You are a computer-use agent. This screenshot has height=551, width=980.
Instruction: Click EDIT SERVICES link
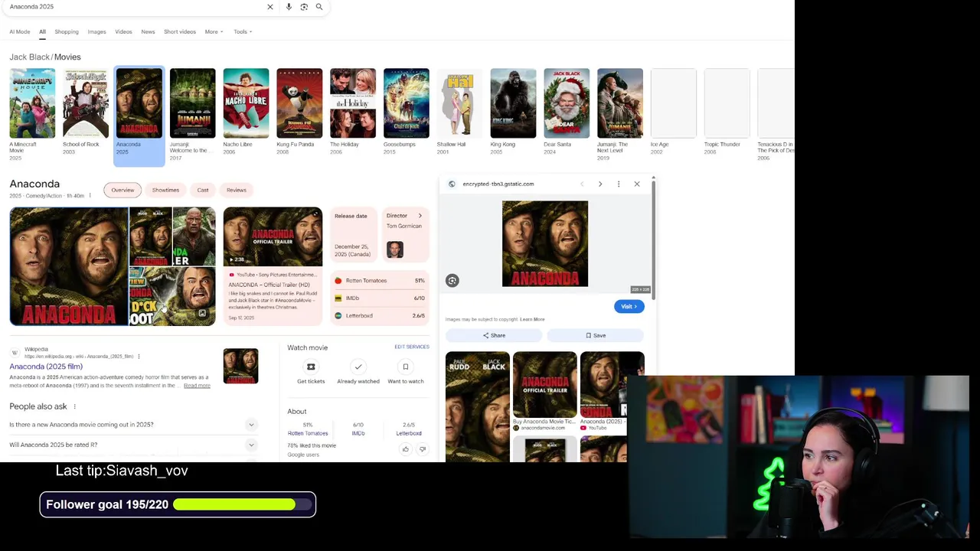click(412, 347)
